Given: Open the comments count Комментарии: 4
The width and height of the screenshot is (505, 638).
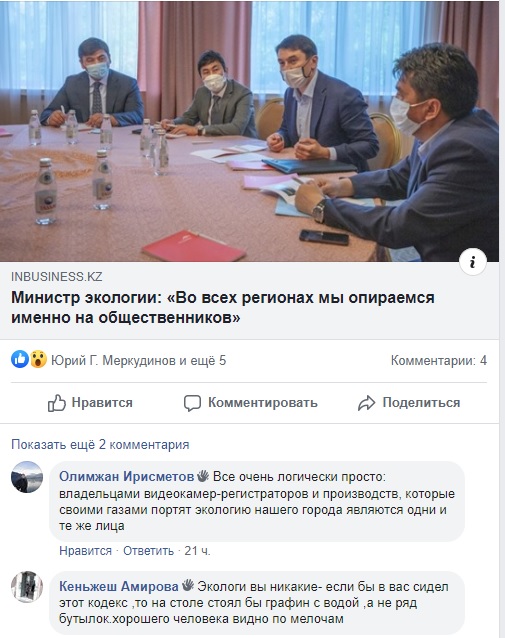Looking at the screenshot, I should (x=439, y=361).
